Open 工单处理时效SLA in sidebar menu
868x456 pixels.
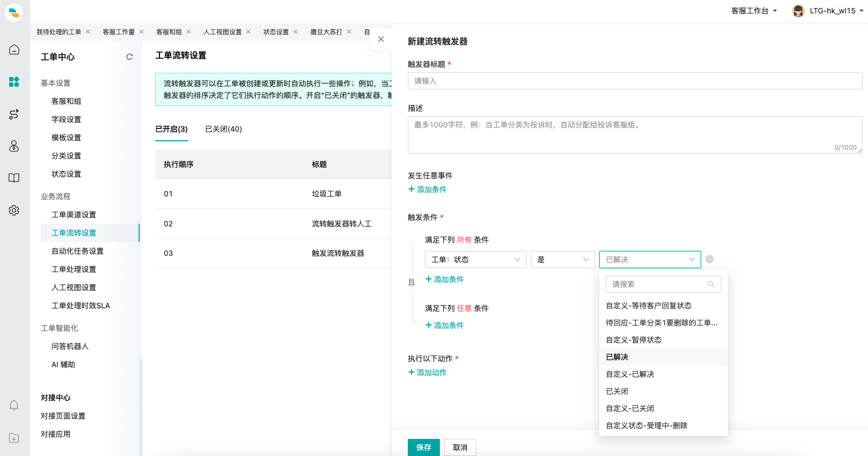(x=81, y=306)
